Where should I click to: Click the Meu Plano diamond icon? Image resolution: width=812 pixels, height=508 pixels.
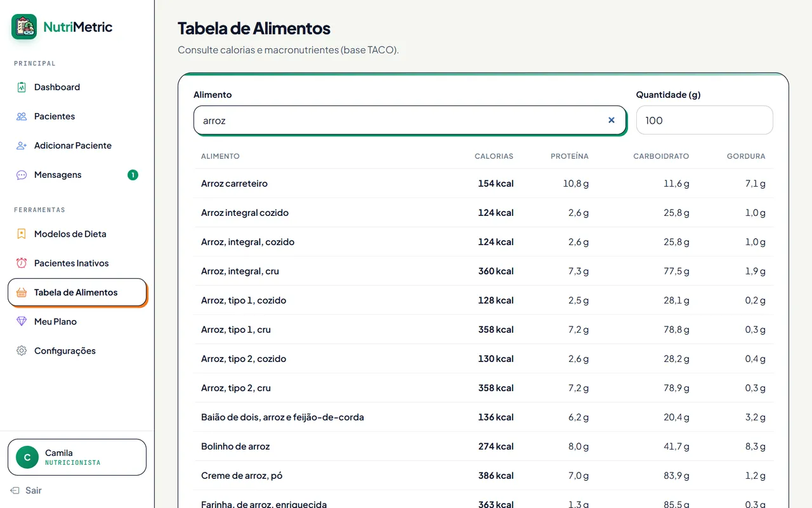tap(22, 321)
